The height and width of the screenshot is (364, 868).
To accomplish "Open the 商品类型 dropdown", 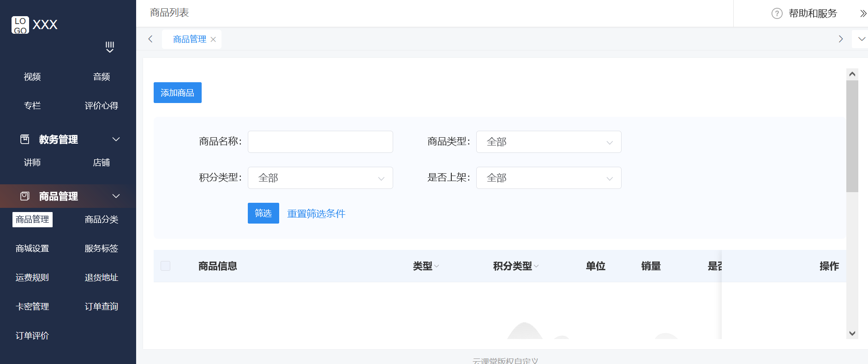I will [548, 142].
